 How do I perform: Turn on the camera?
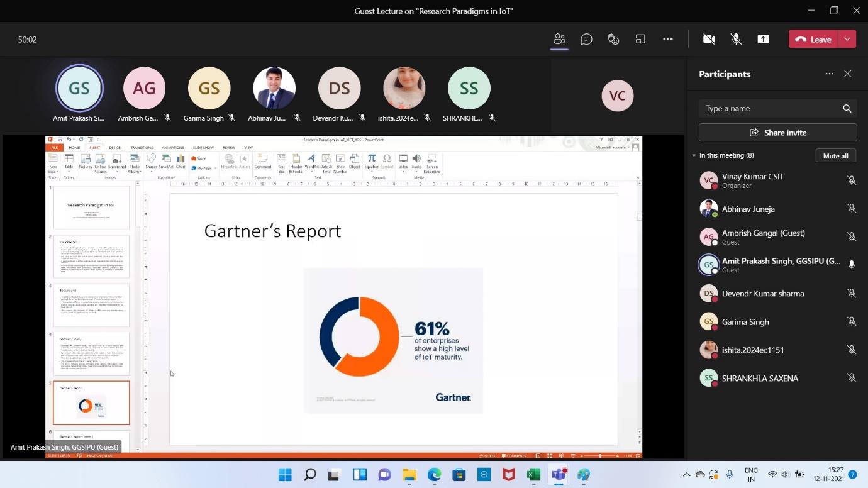pyautogui.click(x=709, y=39)
